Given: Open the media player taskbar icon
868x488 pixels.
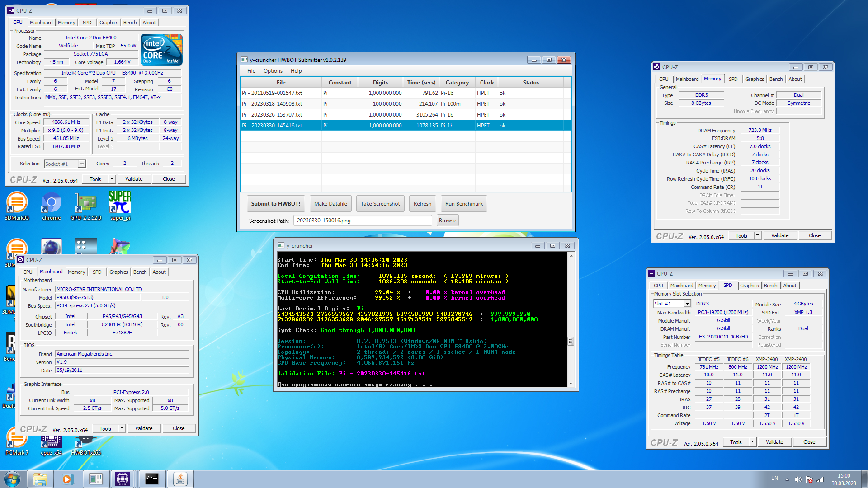Looking at the screenshot, I should point(67,479).
